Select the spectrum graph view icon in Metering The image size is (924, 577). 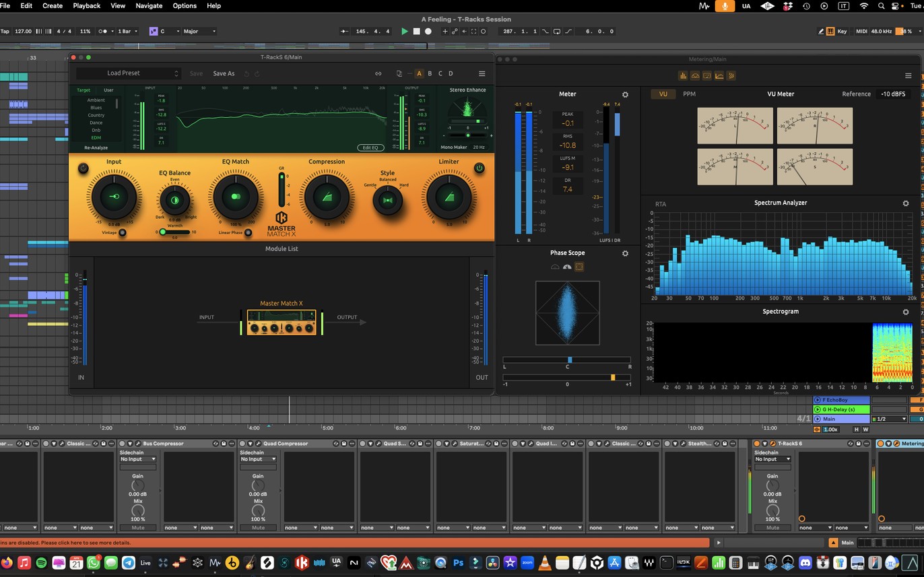719,76
